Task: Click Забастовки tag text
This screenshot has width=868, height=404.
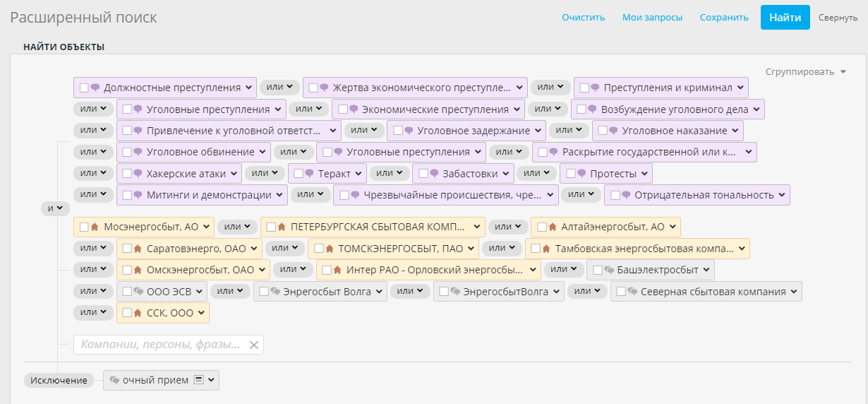Action: tap(470, 173)
